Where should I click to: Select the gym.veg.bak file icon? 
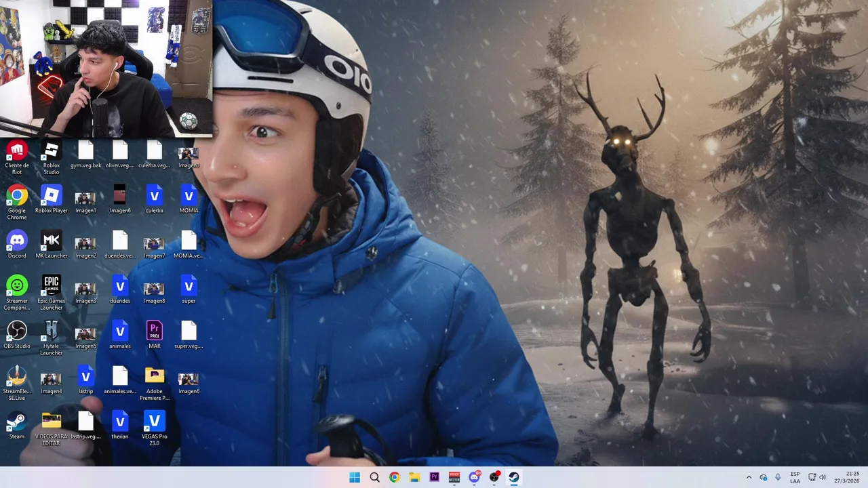85,155
